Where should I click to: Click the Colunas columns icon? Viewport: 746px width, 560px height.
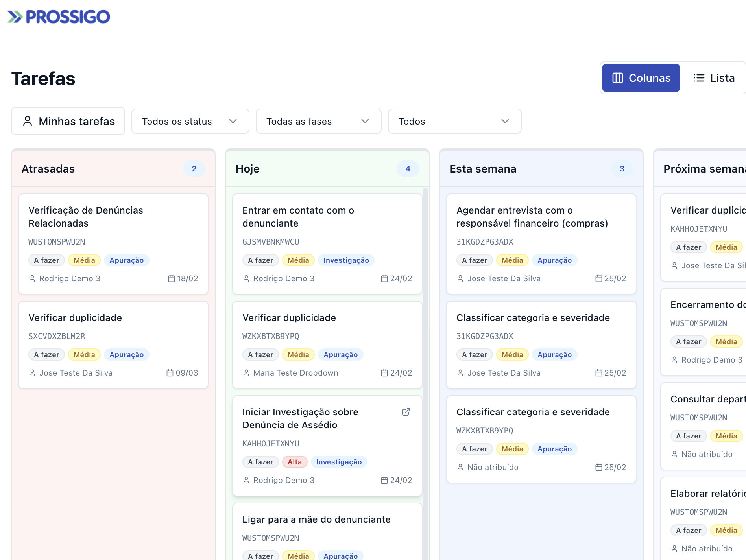[x=618, y=78]
